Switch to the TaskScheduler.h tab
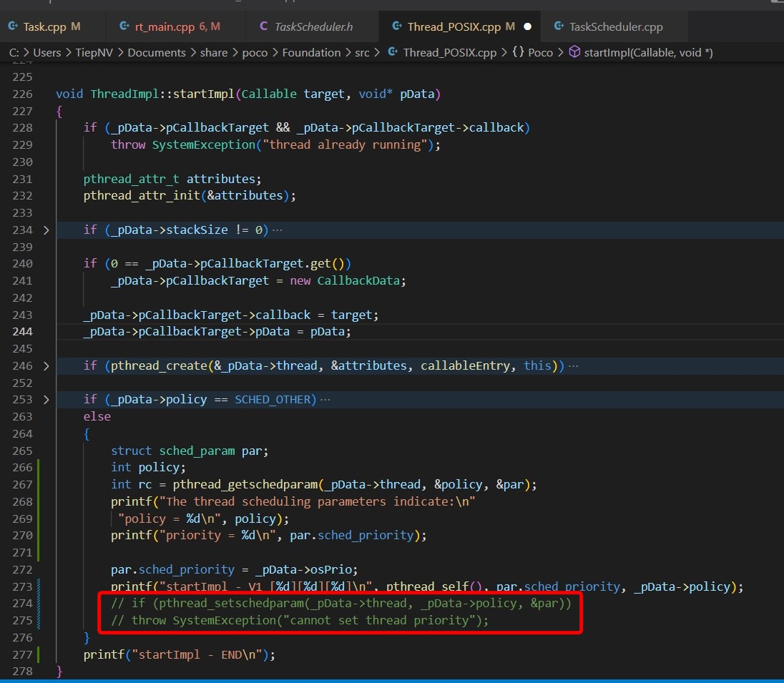The image size is (784, 683). (x=313, y=26)
